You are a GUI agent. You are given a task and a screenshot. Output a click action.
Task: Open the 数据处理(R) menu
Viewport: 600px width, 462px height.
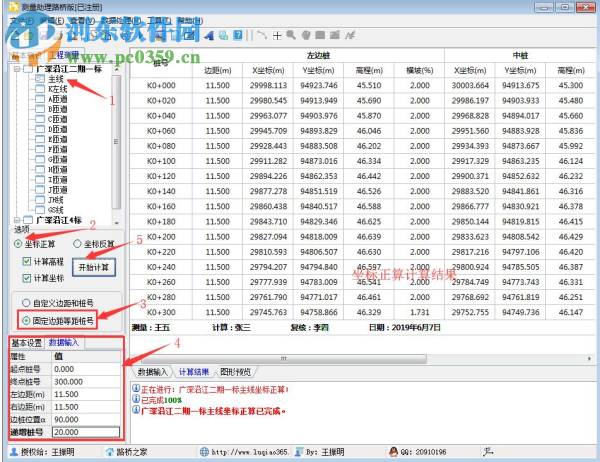(x=121, y=21)
